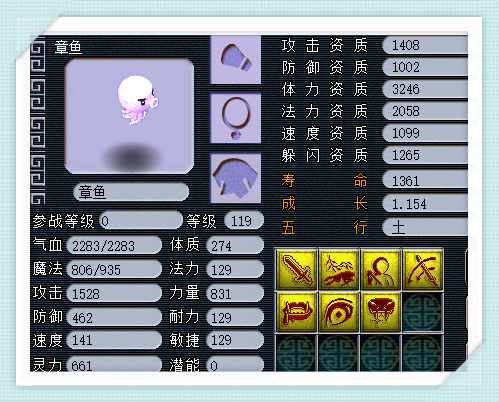Select the 攻击资质 value 1408

(425, 45)
